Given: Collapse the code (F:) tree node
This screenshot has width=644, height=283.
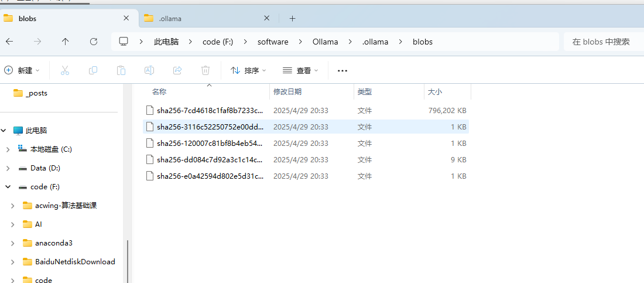Looking at the screenshot, I should (8, 187).
